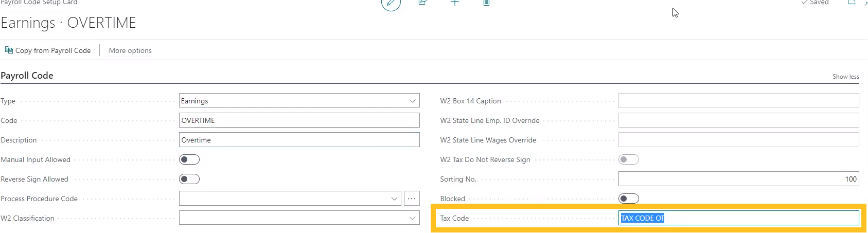Delete record using trash icon

click(486, 3)
